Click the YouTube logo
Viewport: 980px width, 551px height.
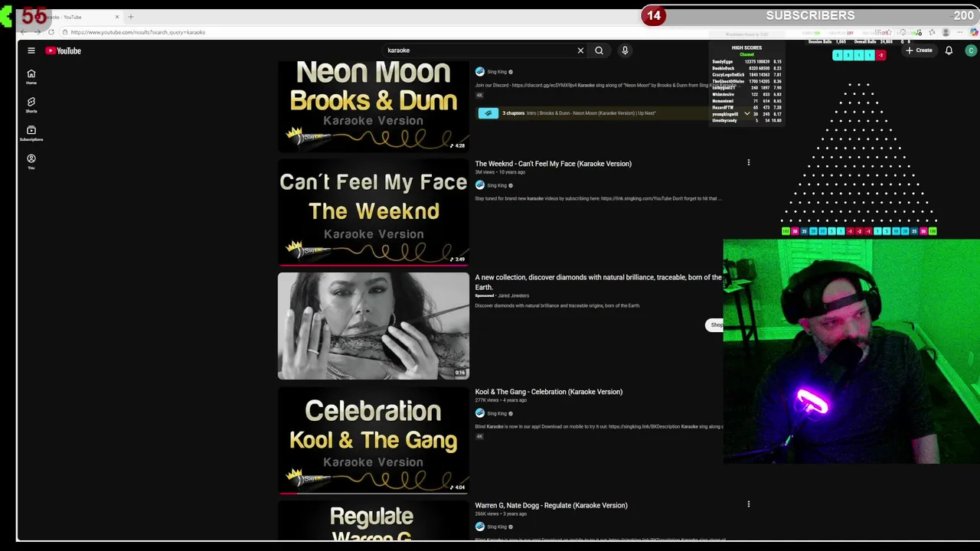[x=63, y=51]
